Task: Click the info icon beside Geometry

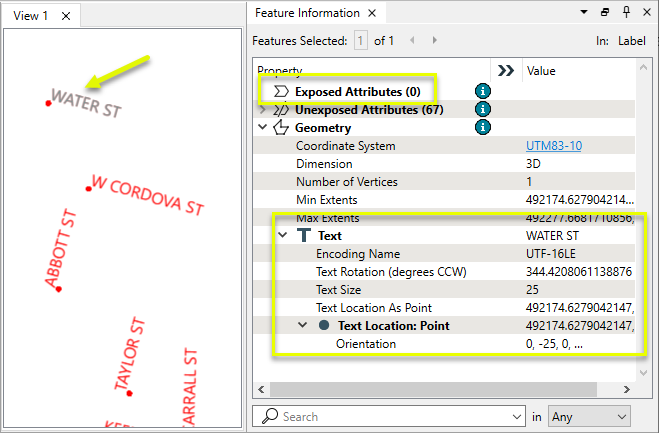Action: point(483,127)
